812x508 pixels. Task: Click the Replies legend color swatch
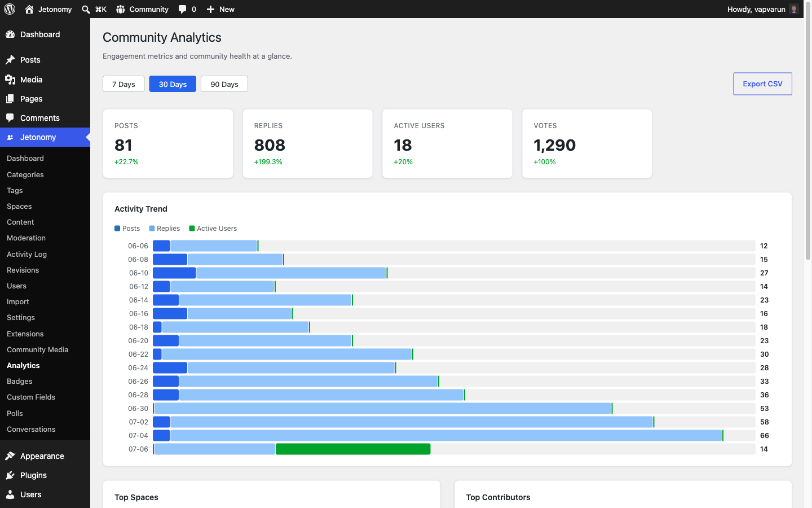[152, 229]
